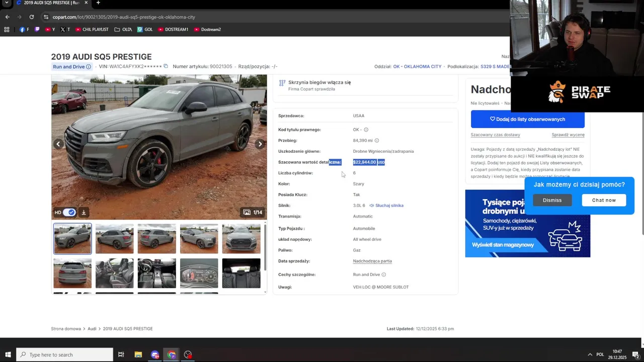Screen dimensions: 644x362
Task: Open the DOSTREAM1 bookmark
Action: [x=173, y=30]
